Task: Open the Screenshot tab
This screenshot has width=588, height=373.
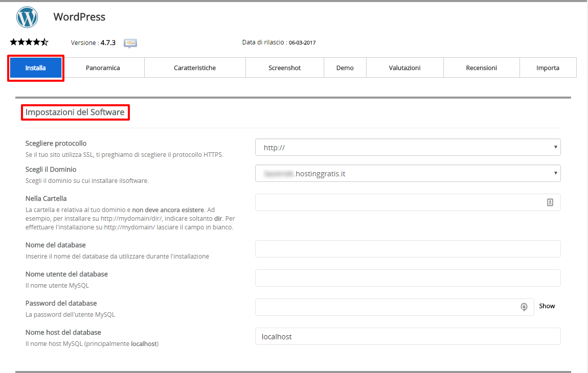Action: pos(285,68)
